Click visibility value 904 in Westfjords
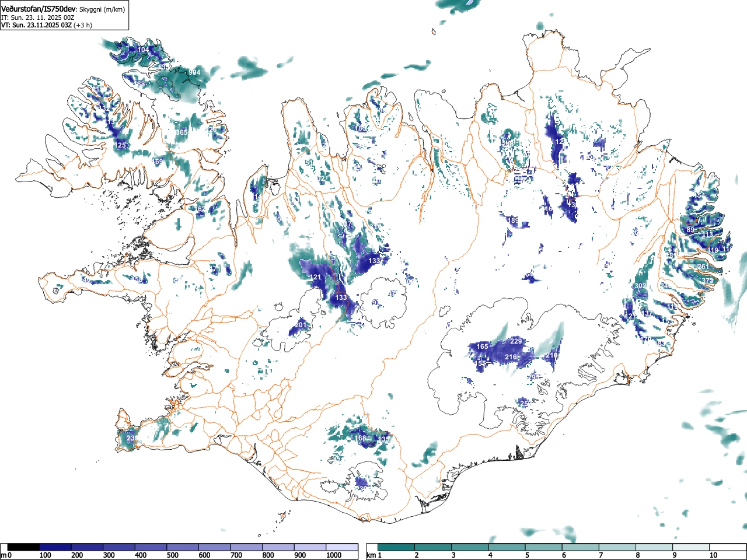The image size is (747, 560). (x=194, y=72)
